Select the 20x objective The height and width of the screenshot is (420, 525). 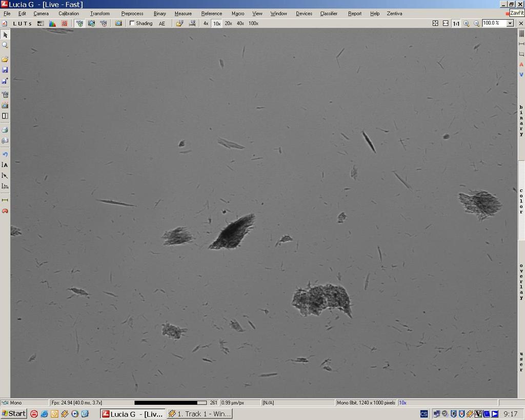pos(228,24)
